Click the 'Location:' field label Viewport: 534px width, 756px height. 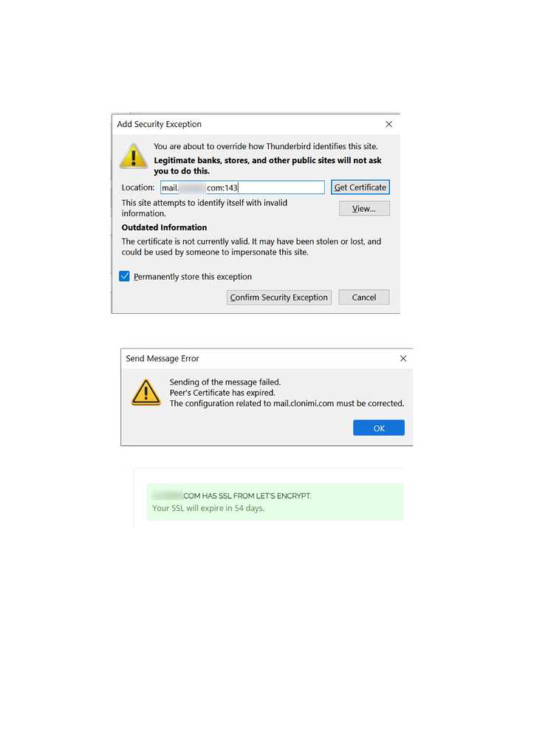point(138,188)
